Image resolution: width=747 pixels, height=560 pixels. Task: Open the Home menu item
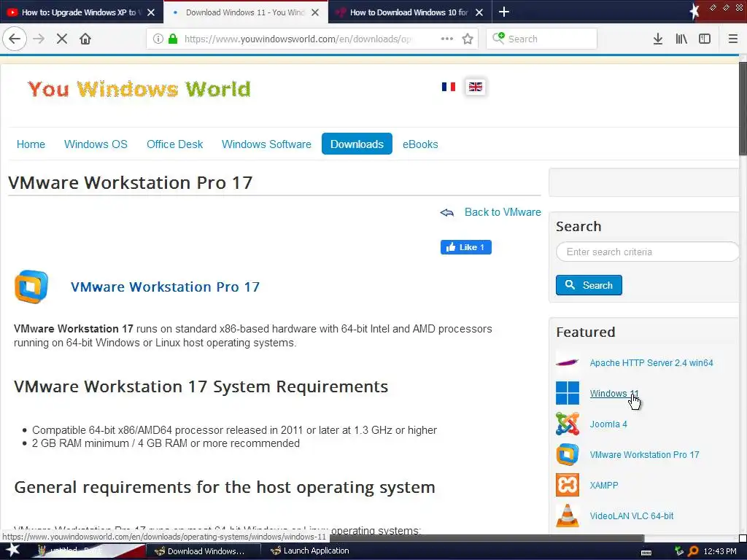pos(31,144)
